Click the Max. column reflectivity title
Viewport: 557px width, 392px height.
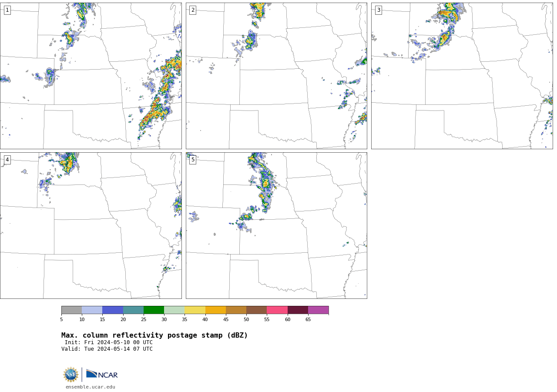pos(154,335)
